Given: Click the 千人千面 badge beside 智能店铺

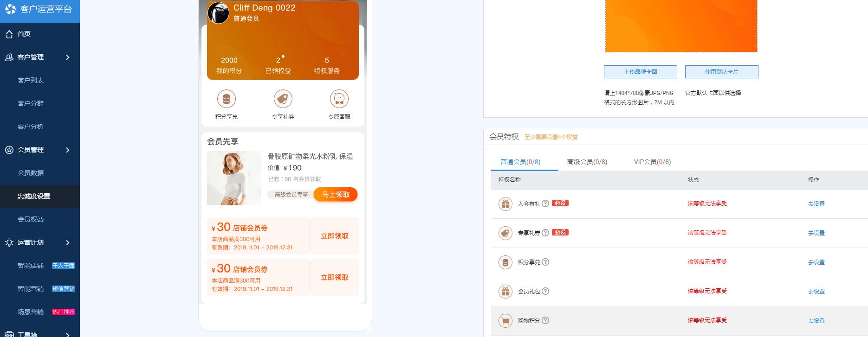Looking at the screenshot, I should 64,266.
